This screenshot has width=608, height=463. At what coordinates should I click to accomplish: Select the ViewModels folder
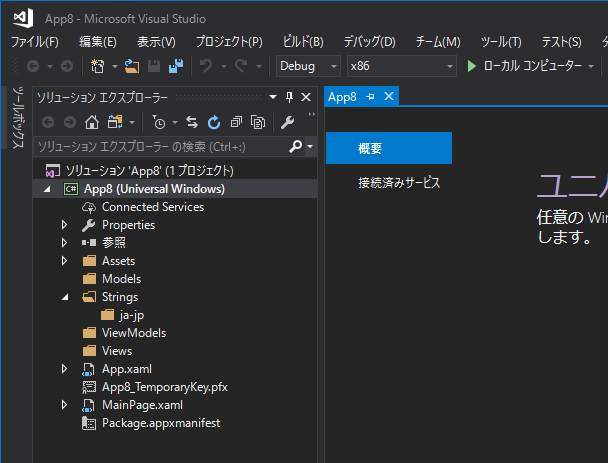pos(134,333)
